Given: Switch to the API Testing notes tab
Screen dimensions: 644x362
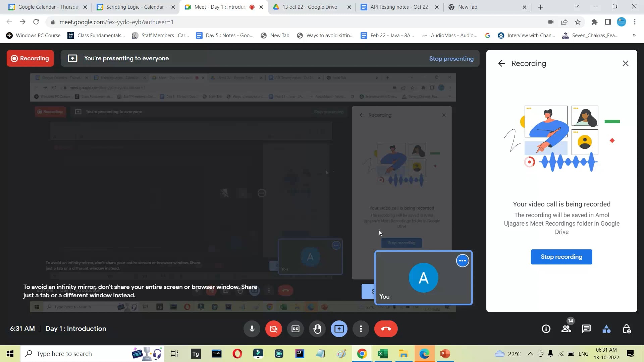Looking at the screenshot, I should tap(396, 7).
